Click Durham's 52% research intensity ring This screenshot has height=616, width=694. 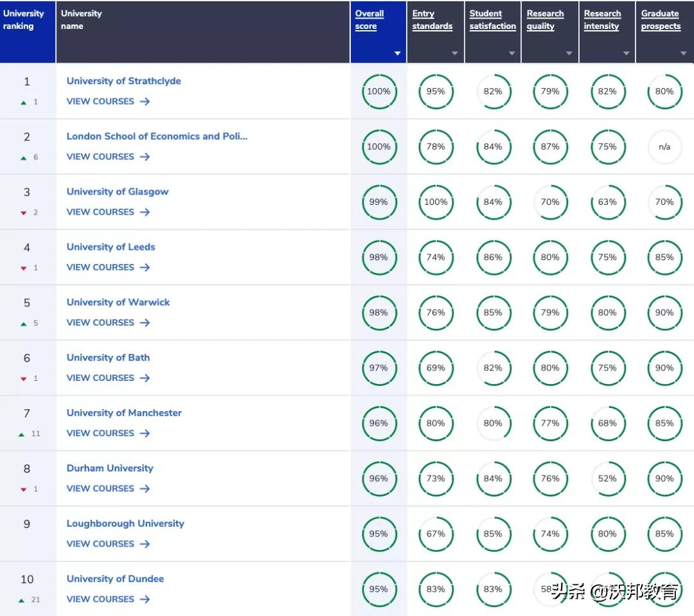point(608,479)
